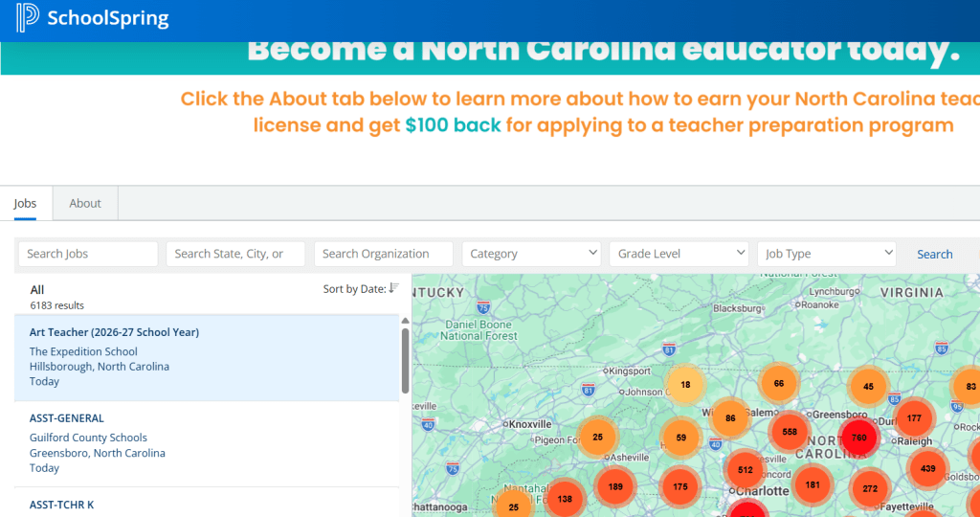Image resolution: width=980 pixels, height=517 pixels.
Task: Focus the Search Jobs input field
Action: click(88, 254)
